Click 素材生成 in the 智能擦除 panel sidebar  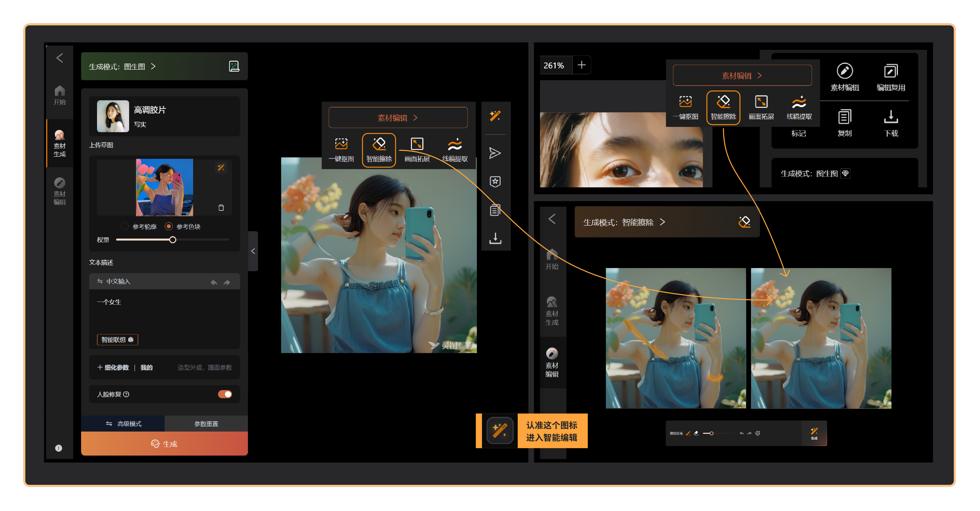point(552,311)
